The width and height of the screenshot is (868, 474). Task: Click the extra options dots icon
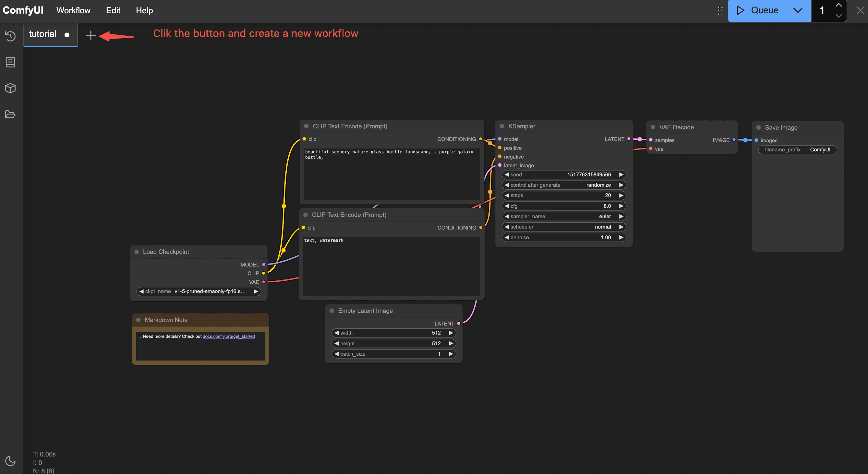click(x=719, y=10)
